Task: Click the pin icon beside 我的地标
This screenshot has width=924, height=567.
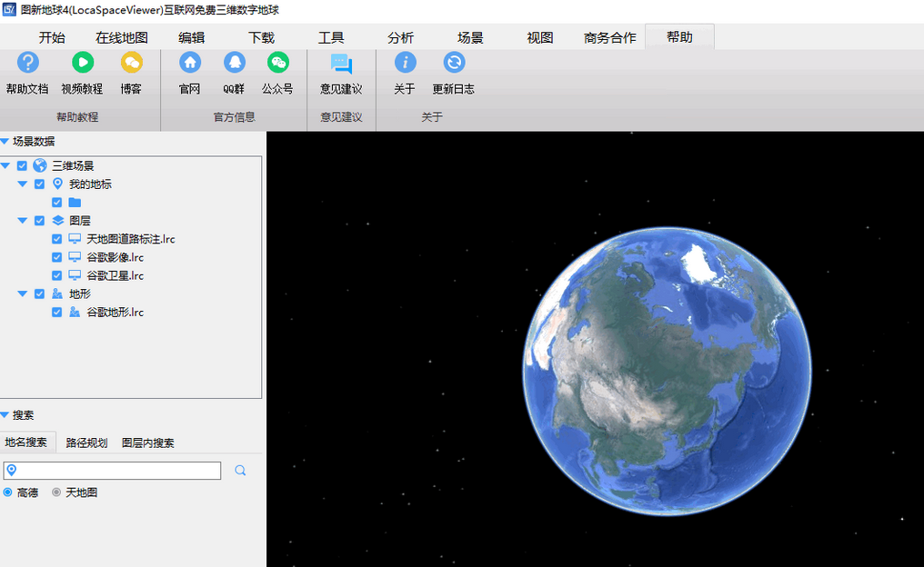Action: [x=57, y=184]
